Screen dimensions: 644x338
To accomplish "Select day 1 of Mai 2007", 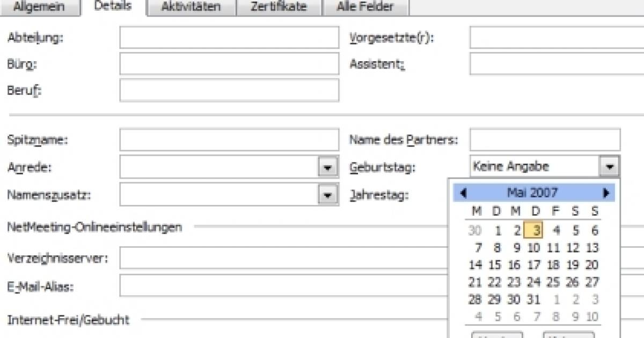I will tap(498, 231).
